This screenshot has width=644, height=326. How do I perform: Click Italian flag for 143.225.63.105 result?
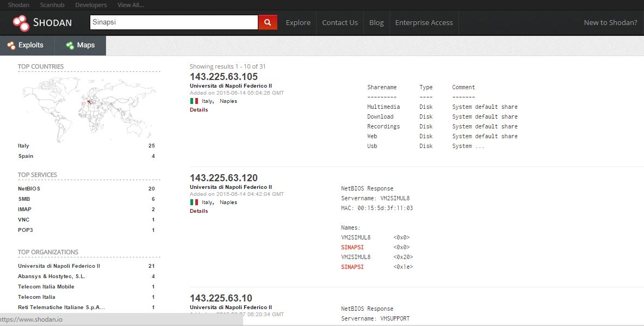(x=194, y=101)
